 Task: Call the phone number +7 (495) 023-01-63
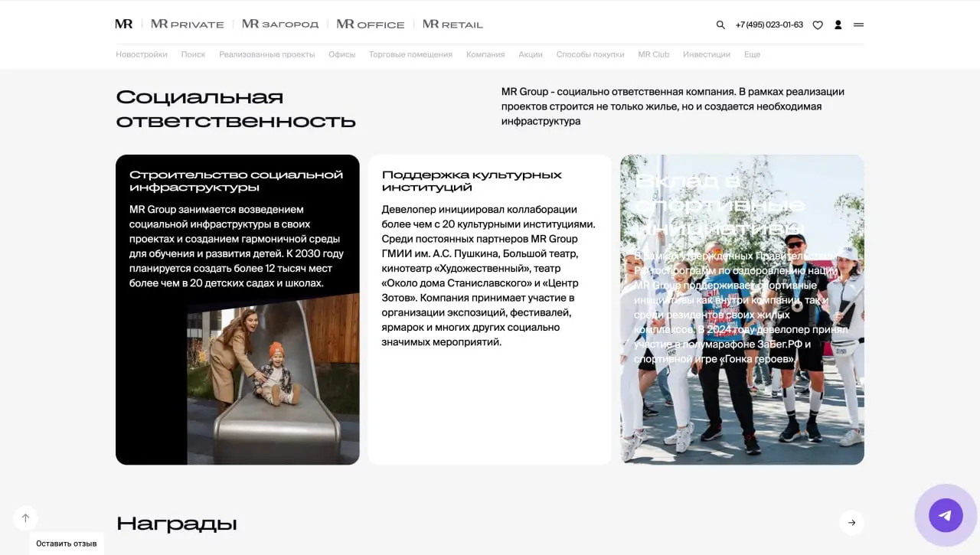(769, 24)
